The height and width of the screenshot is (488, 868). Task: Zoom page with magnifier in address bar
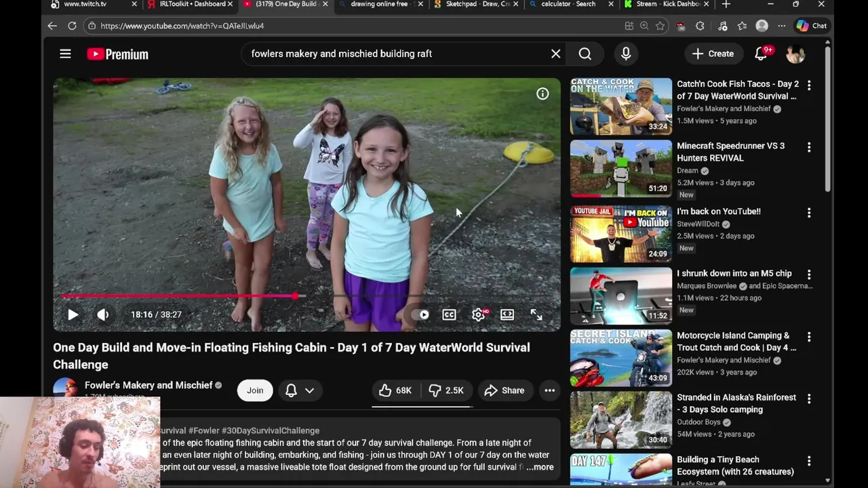[644, 26]
